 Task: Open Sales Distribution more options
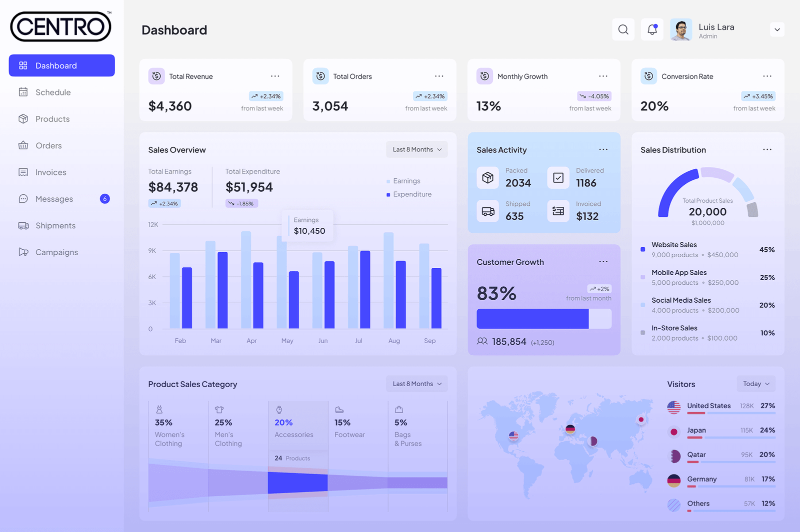point(767,150)
